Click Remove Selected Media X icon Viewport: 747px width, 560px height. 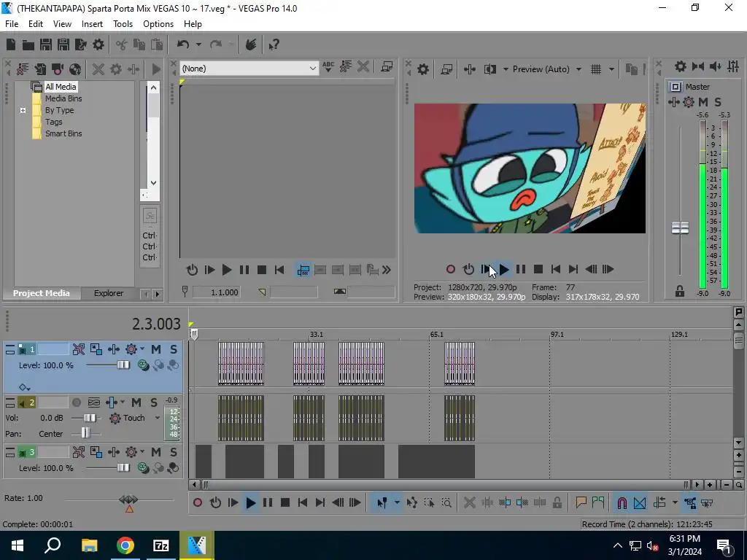pyautogui.click(x=98, y=69)
